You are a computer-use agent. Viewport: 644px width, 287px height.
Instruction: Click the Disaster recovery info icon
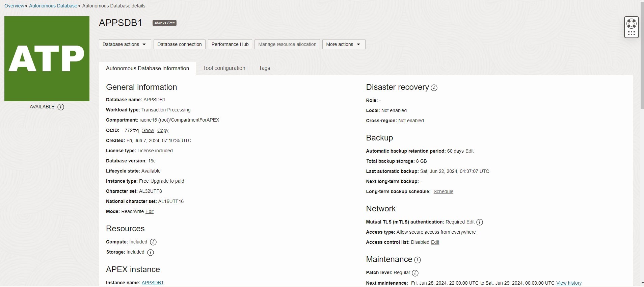click(434, 88)
